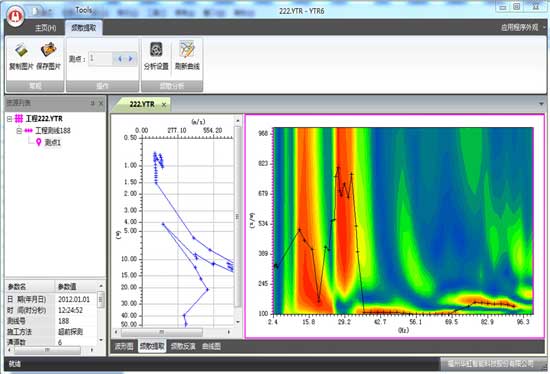Open the 频散反演 bottom tab
The height and width of the screenshot is (374, 550).
point(183,347)
